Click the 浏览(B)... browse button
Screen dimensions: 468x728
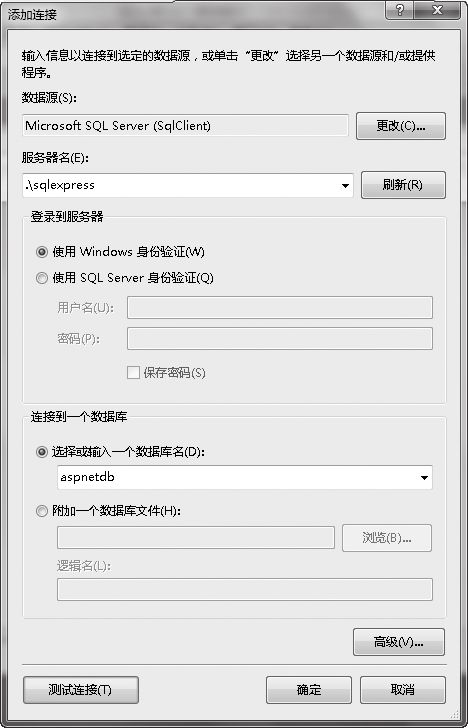click(387, 538)
